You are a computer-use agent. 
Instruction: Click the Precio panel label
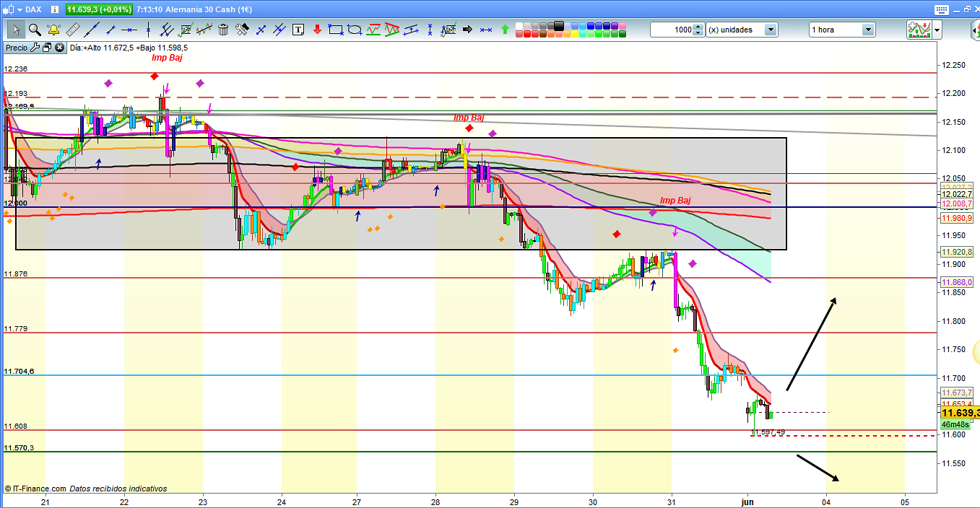[x=16, y=48]
